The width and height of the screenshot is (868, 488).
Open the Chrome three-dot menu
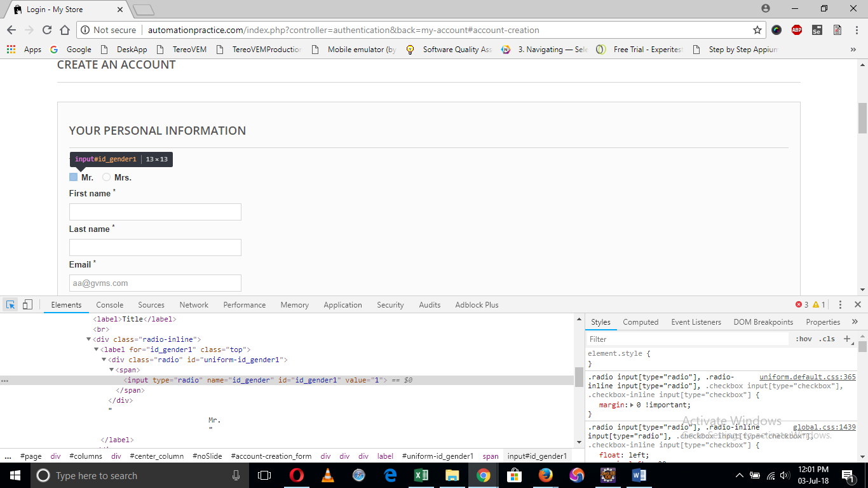pyautogui.click(x=857, y=30)
